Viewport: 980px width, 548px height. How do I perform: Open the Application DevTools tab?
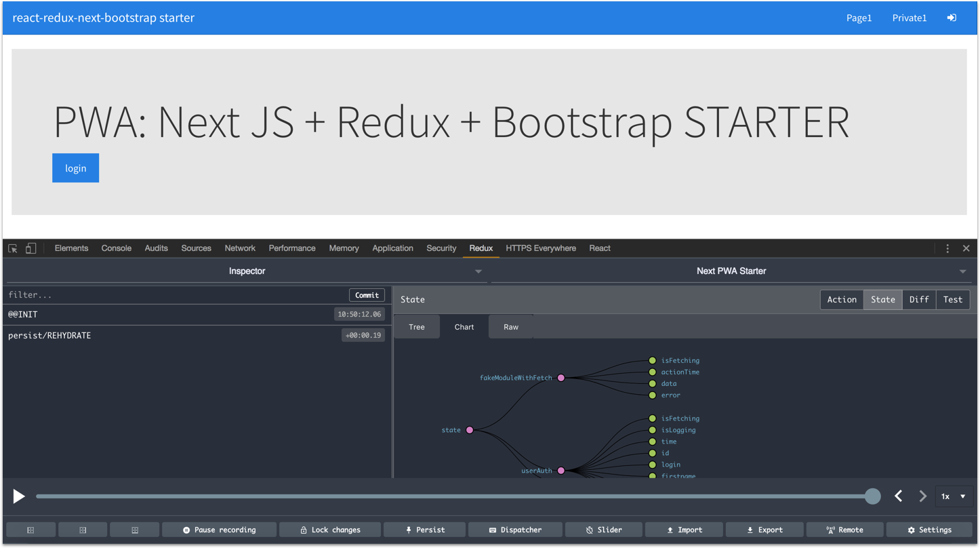click(x=392, y=248)
